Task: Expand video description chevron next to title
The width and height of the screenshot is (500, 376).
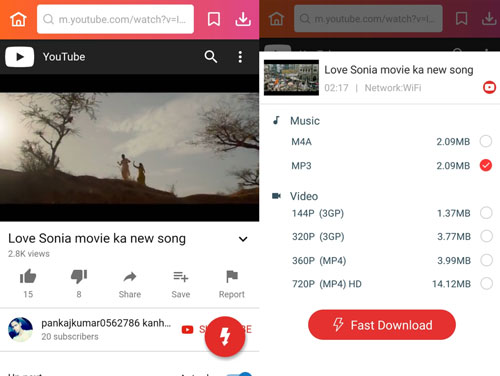Action: 243,239
